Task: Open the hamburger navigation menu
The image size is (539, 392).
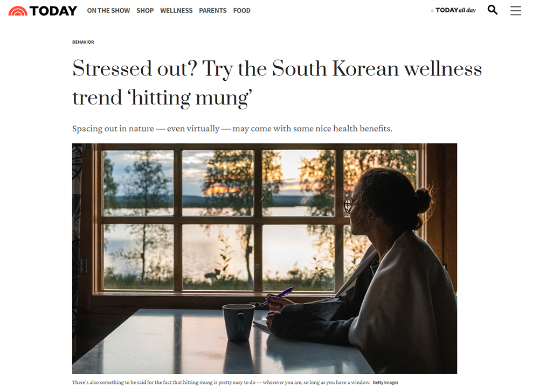Action: 515,11
